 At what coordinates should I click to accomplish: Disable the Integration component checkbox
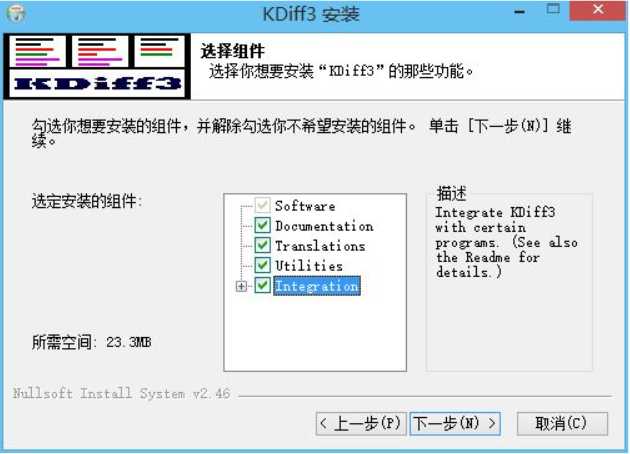262,285
